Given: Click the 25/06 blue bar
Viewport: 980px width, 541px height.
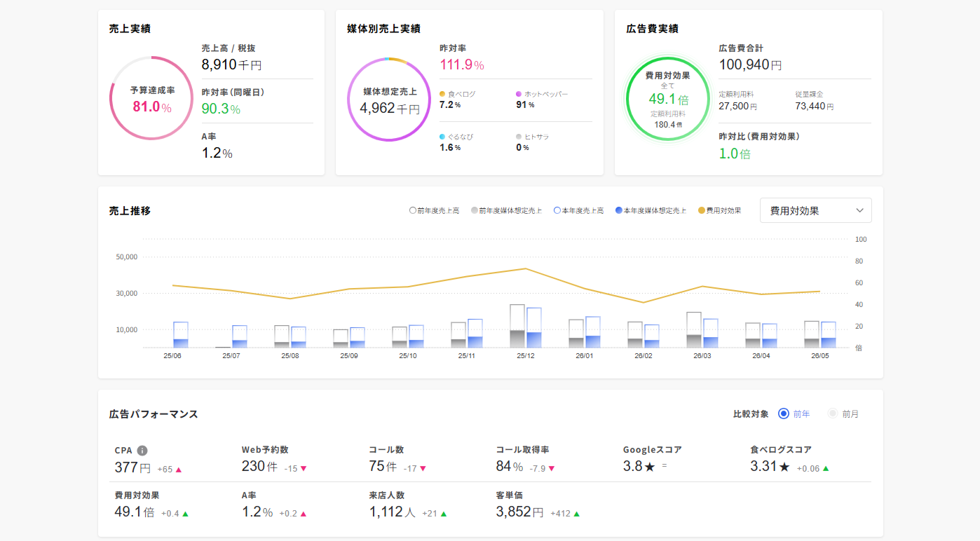Looking at the screenshot, I should pyautogui.click(x=181, y=335).
